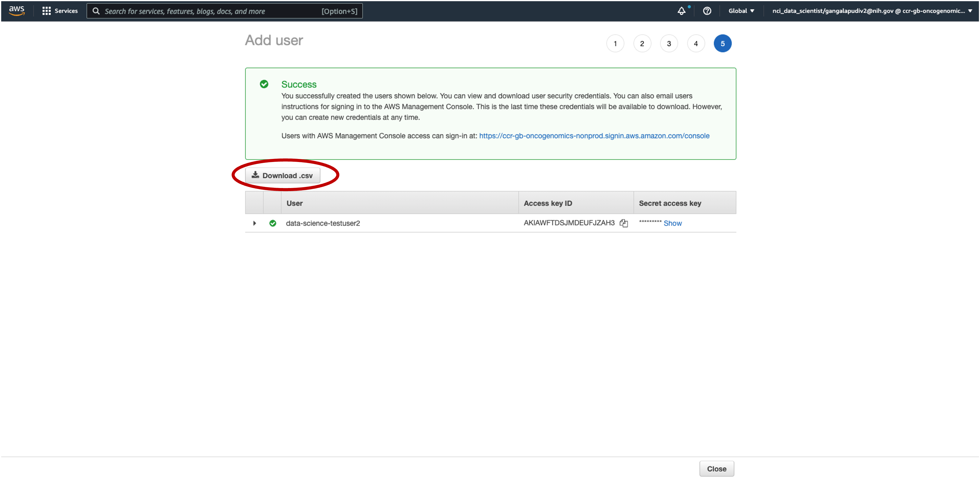Click the Success checkmark icon in banner
Screen dimensions: 980x481
pyautogui.click(x=264, y=84)
